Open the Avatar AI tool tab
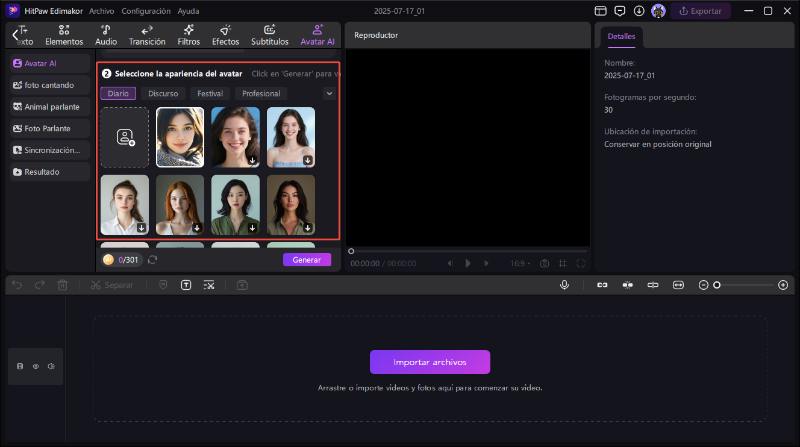 coord(317,35)
